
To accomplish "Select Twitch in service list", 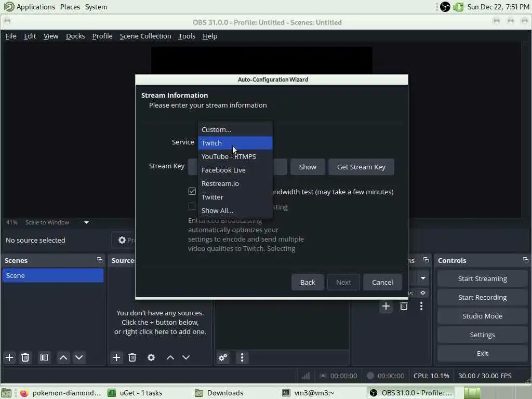I will point(235,143).
